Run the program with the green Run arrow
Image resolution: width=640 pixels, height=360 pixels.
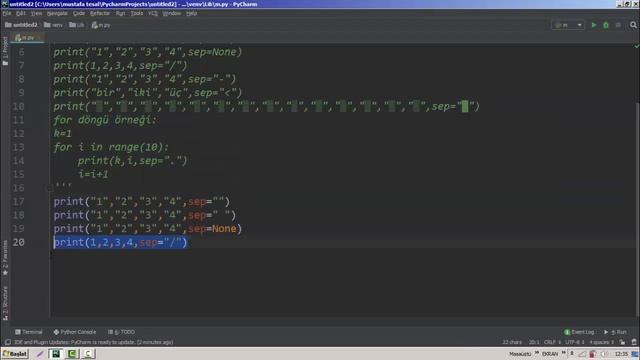pos(594,25)
